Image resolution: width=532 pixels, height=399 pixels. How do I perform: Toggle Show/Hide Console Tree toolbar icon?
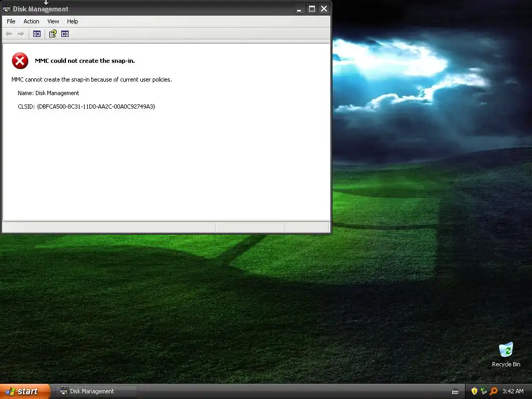click(37, 34)
